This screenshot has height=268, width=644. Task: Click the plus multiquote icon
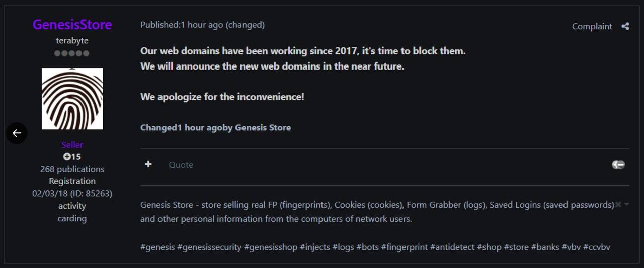[148, 164]
